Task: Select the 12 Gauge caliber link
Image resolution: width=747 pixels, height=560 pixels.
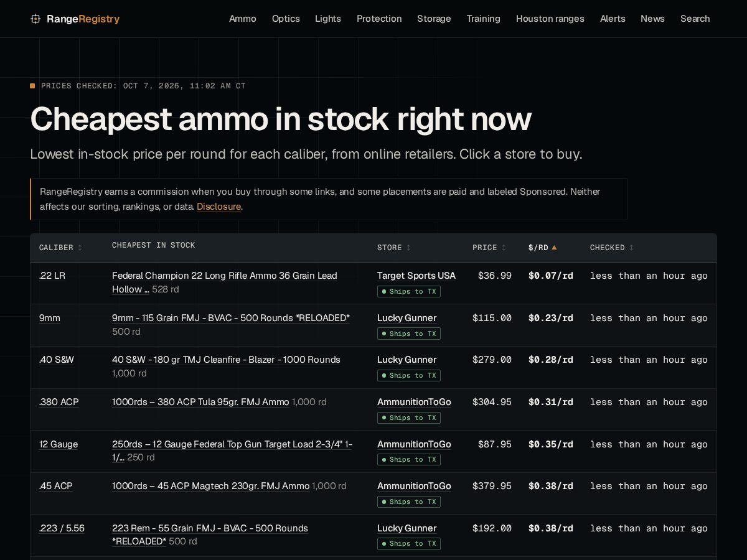Action: click(59, 444)
